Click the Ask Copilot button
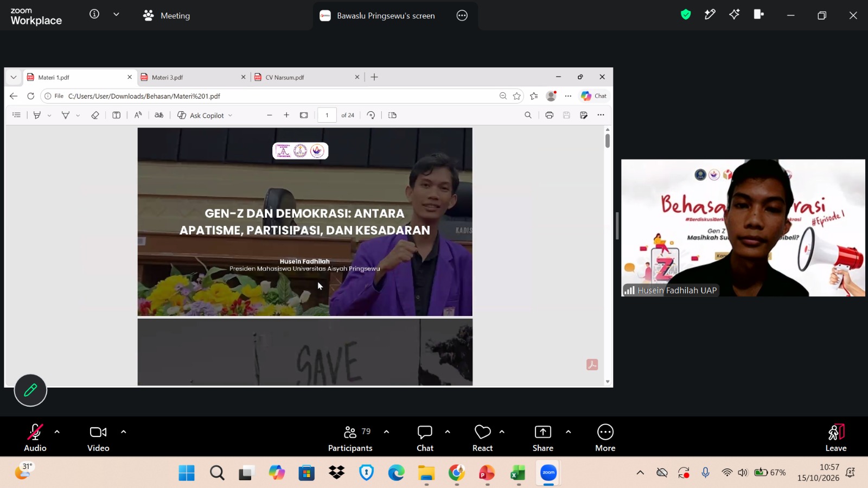Image resolution: width=868 pixels, height=488 pixels. [205, 115]
